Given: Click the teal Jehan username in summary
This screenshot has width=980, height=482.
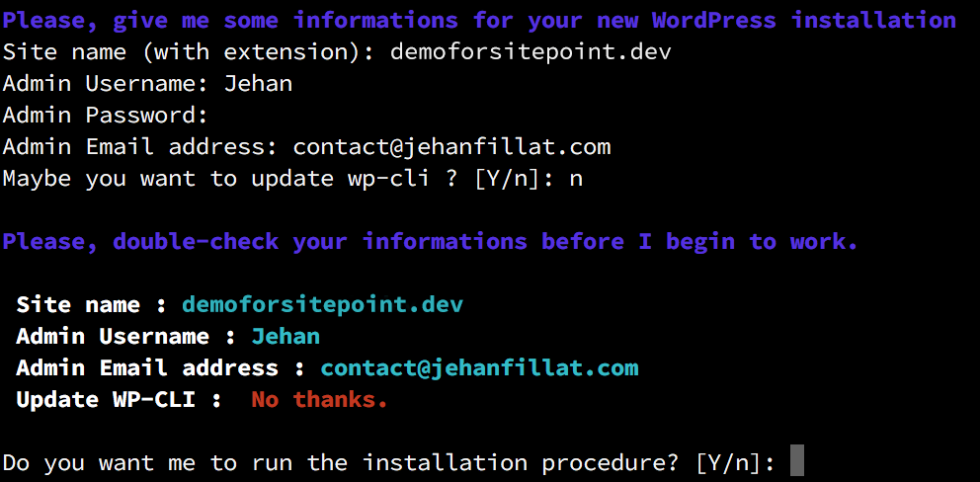Looking at the screenshot, I should pyautogui.click(x=286, y=336).
